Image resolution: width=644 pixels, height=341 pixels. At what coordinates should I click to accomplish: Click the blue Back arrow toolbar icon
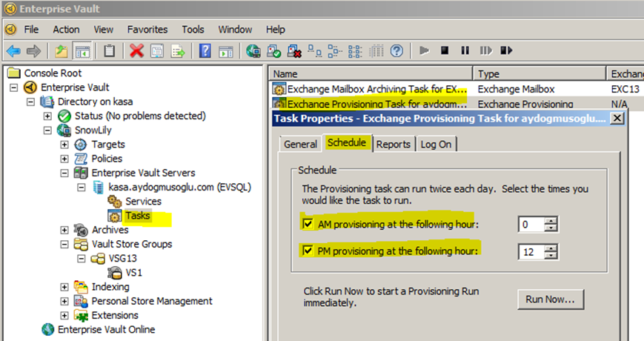13,51
